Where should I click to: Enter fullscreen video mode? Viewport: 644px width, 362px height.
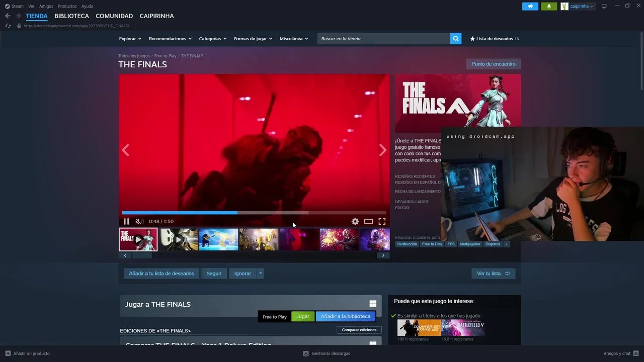pyautogui.click(x=382, y=221)
